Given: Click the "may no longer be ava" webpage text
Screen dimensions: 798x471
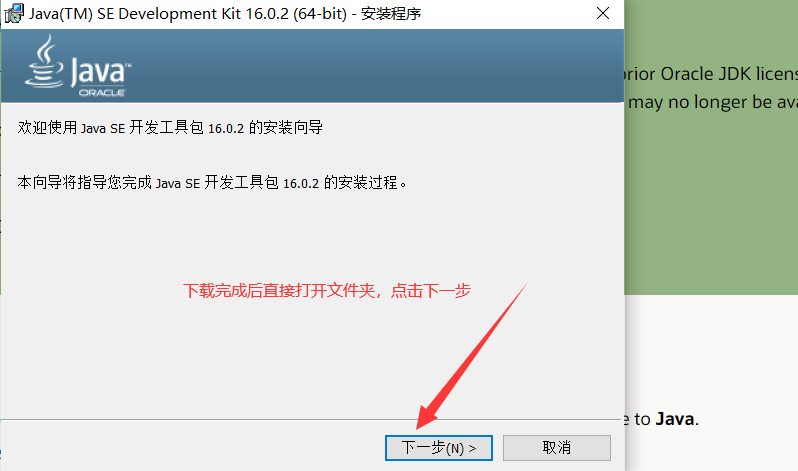Looking at the screenshot, I should pyautogui.click(x=712, y=102).
